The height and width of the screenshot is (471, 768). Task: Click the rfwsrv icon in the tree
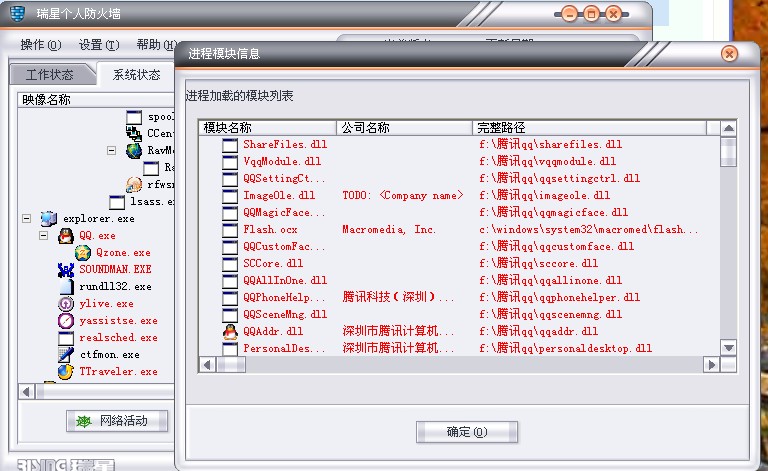coord(134,185)
